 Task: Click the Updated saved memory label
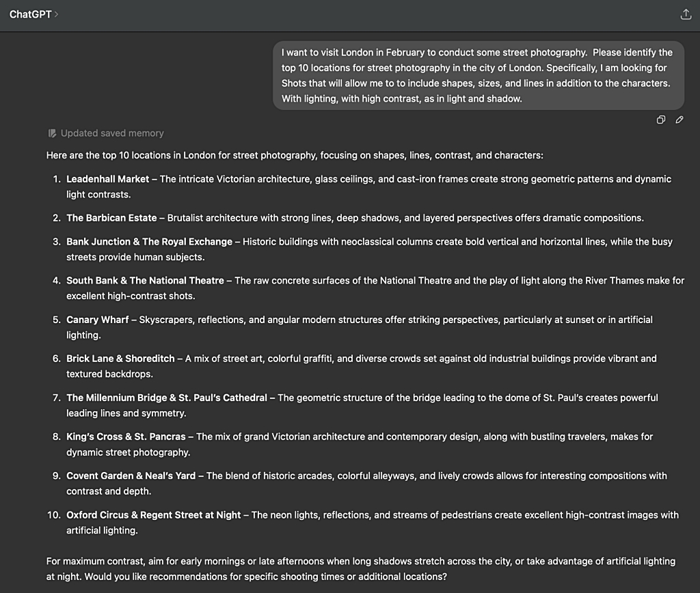click(112, 133)
